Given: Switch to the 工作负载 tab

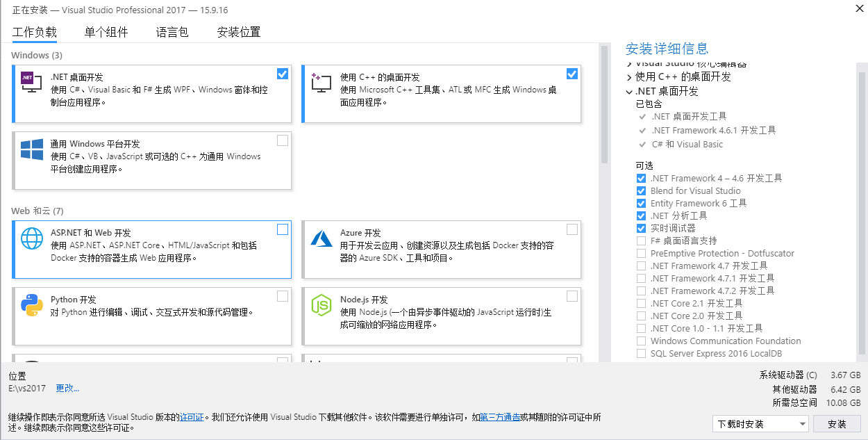Looking at the screenshot, I should click(x=35, y=32).
